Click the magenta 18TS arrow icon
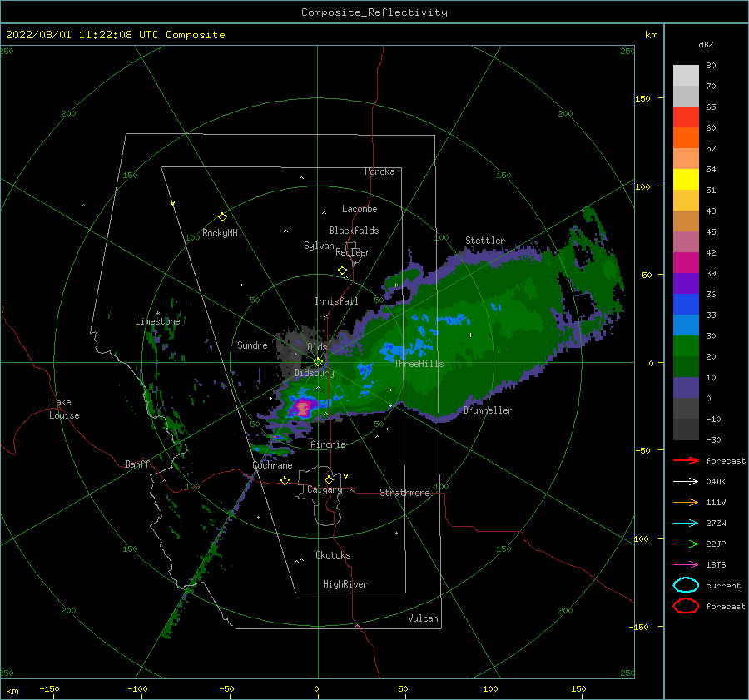This screenshot has height=700, width=749. 686,565
